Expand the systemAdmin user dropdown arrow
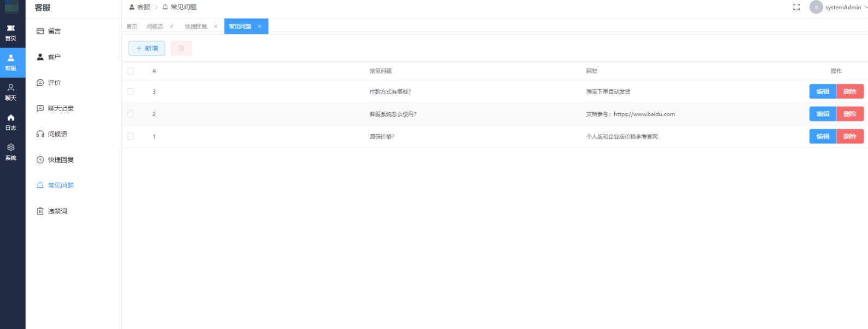This screenshot has width=868, height=329. tap(865, 7)
